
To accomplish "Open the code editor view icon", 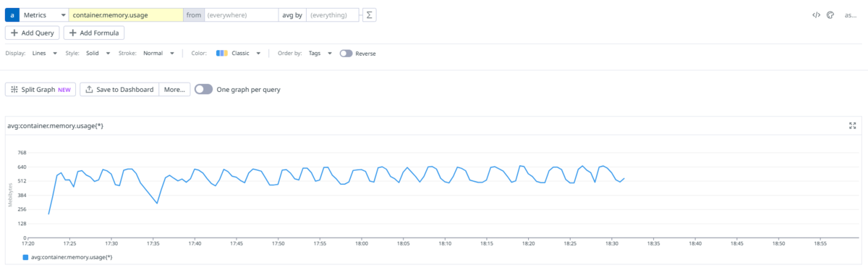I will click(x=816, y=14).
